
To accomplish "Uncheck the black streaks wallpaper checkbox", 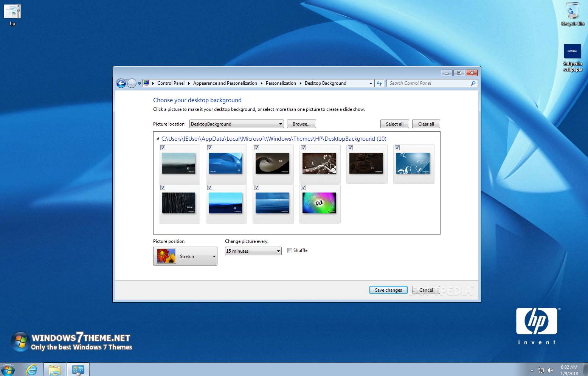I will click(163, 188).
